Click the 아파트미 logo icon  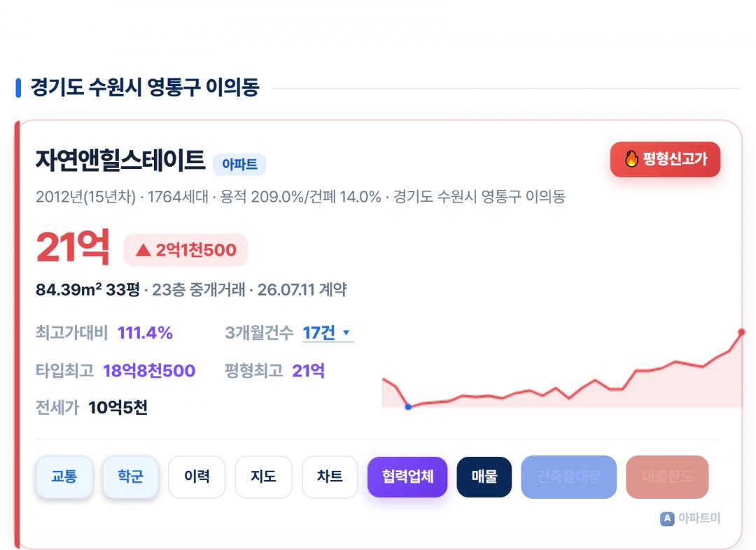coord(667,518)
